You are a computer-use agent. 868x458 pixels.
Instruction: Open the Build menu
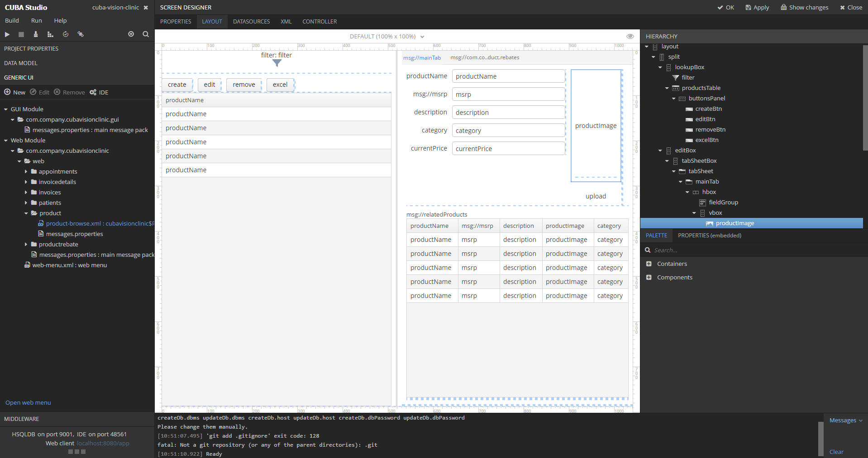[12, 21]
